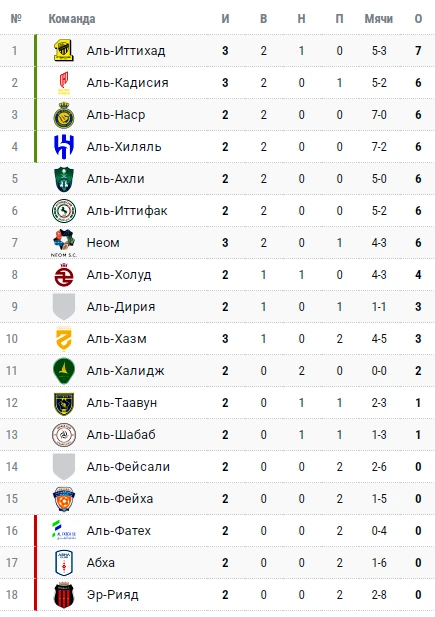Open the Аль-Кадисия team link
The height and width of the screenshot is (617, 435).
128,83
